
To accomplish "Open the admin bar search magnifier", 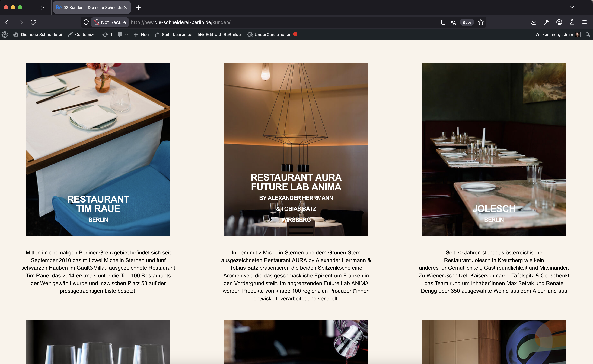I will coord(588,34).
